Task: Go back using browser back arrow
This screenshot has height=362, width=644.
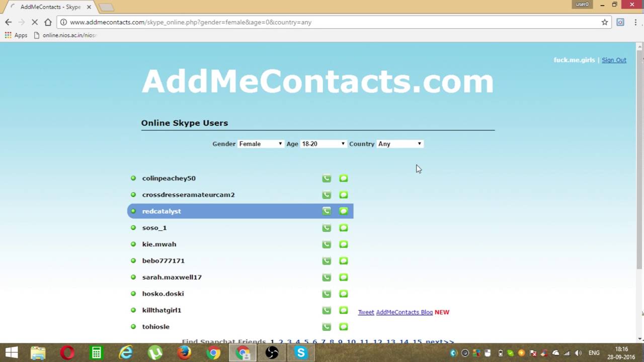Action: coord(8,22)
